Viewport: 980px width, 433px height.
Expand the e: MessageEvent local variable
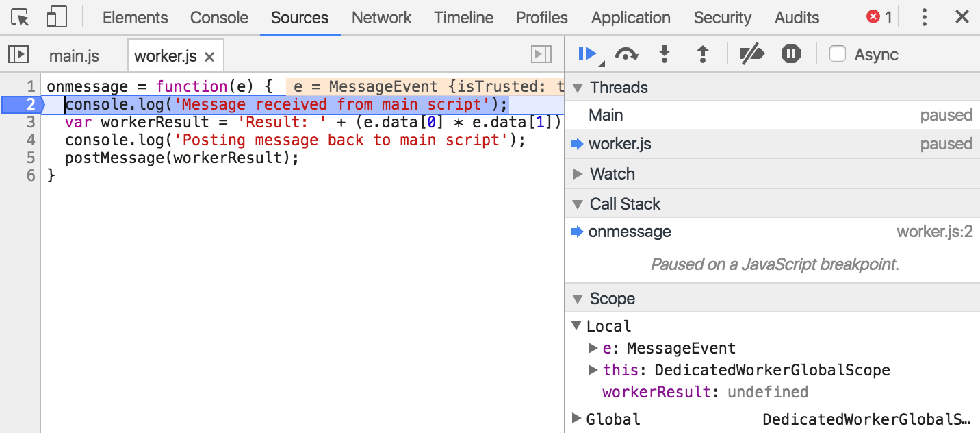point(593,348)
